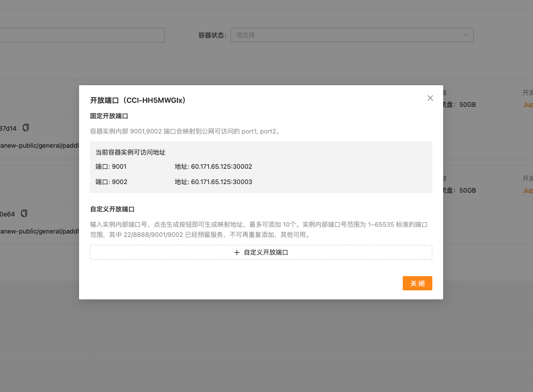Click the dialog title 开放端口 (CCI-HH5MWGIx)
Image resolution: width=533 pixels, height=392 pixels.
click(x=138, y=101)
